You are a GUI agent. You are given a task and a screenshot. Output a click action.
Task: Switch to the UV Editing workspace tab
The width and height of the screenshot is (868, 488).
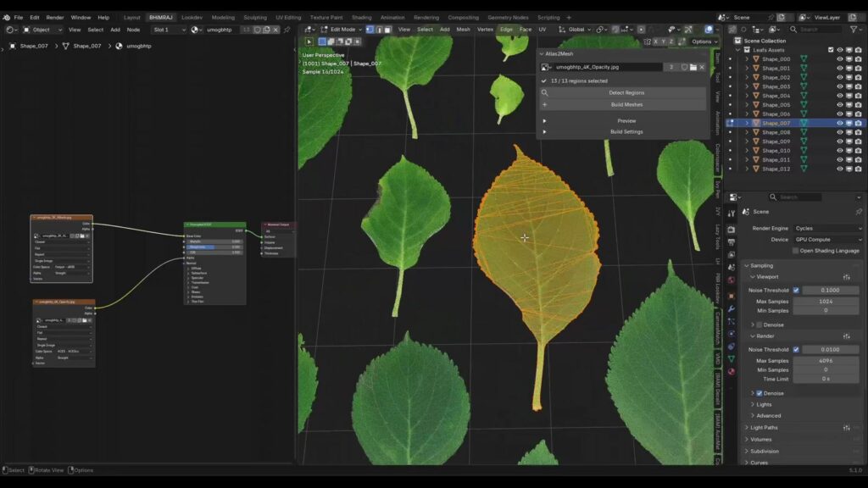tap(288, 18)
